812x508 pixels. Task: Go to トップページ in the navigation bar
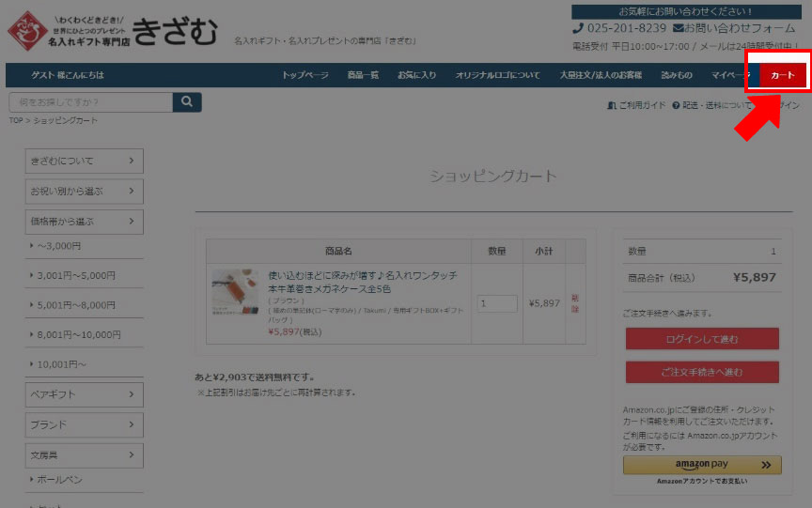(305, 75)
